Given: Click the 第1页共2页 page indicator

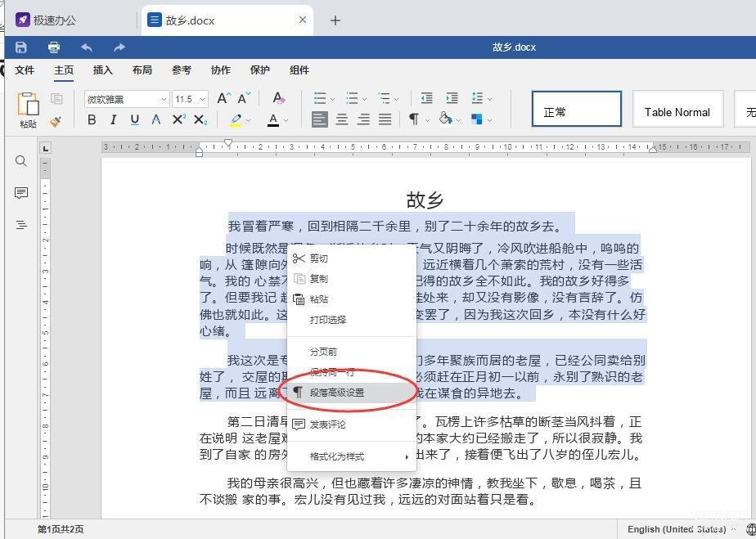Looking at the screenshot, I should 61,529.
